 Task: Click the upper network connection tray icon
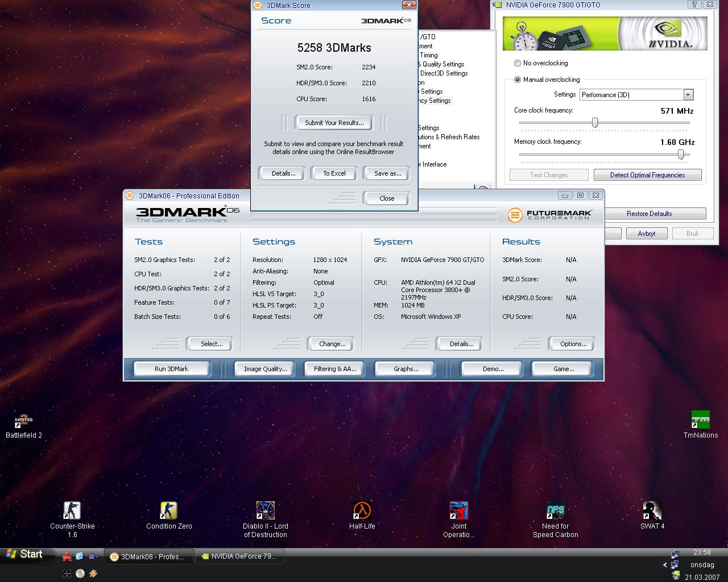675,554
